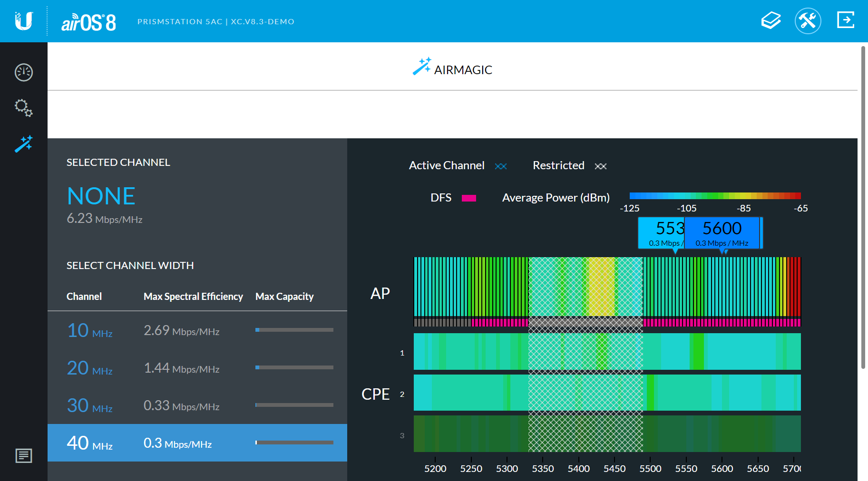The height and width of the screenshot is (481, 868).
Task: Click the page vertical scrollbar
Action: (x=863, y=207)
